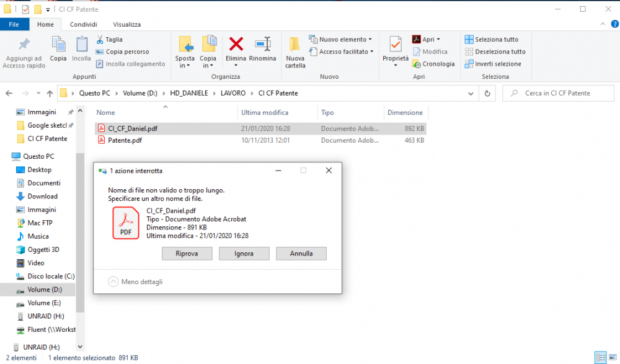Open Video in the navigation pane
The width and height of the screenshot is (620, 364).
coord(30,263)
